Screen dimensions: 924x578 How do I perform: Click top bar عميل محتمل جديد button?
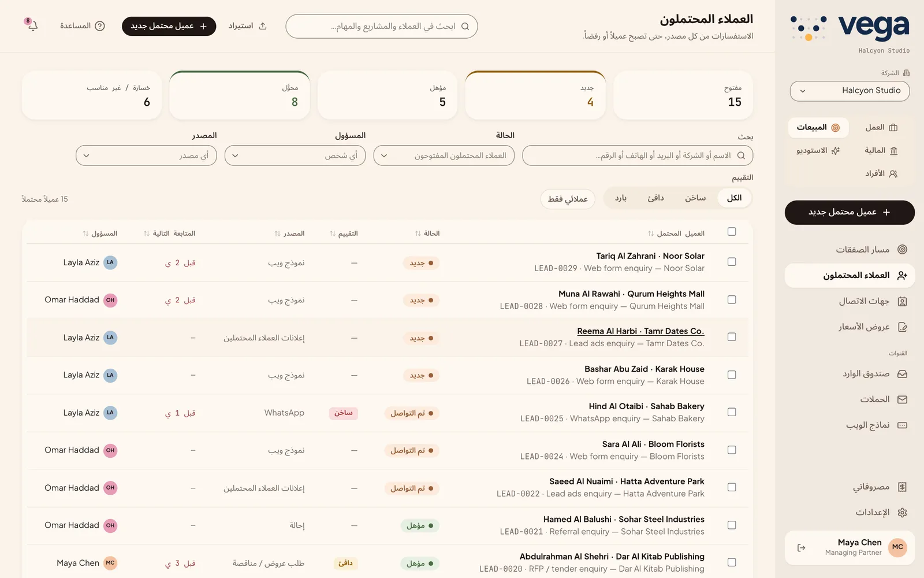169,26
